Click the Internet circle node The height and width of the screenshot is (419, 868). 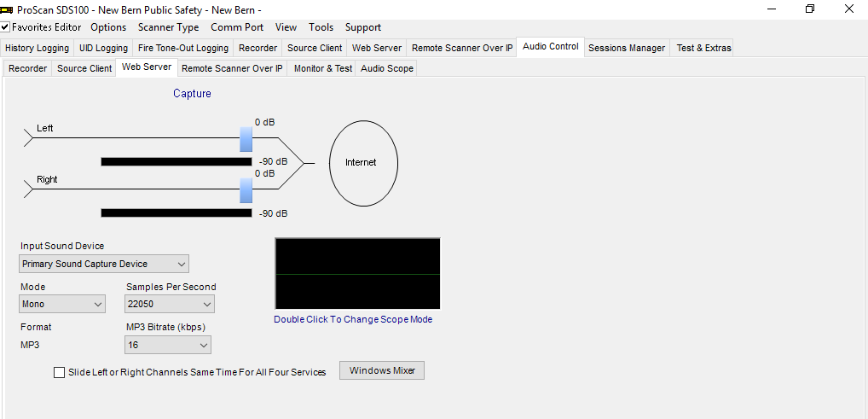pyautogui.click(x=363, y=163)
